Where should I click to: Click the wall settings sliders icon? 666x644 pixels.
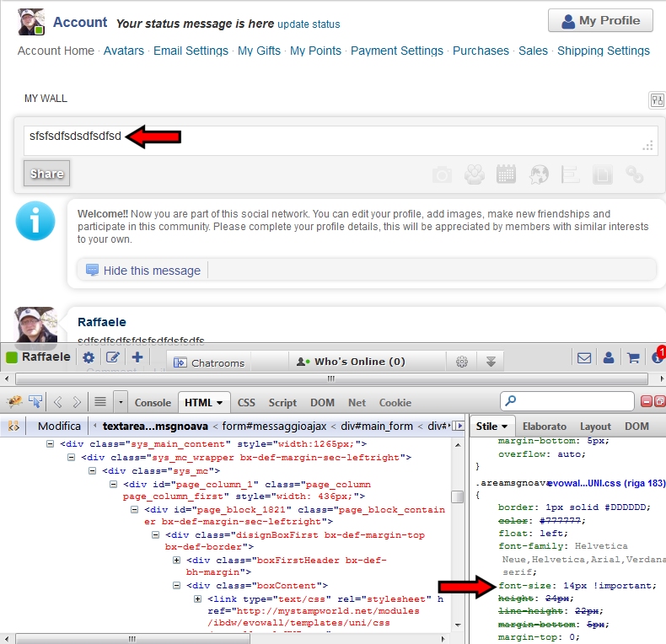point(657,100)
